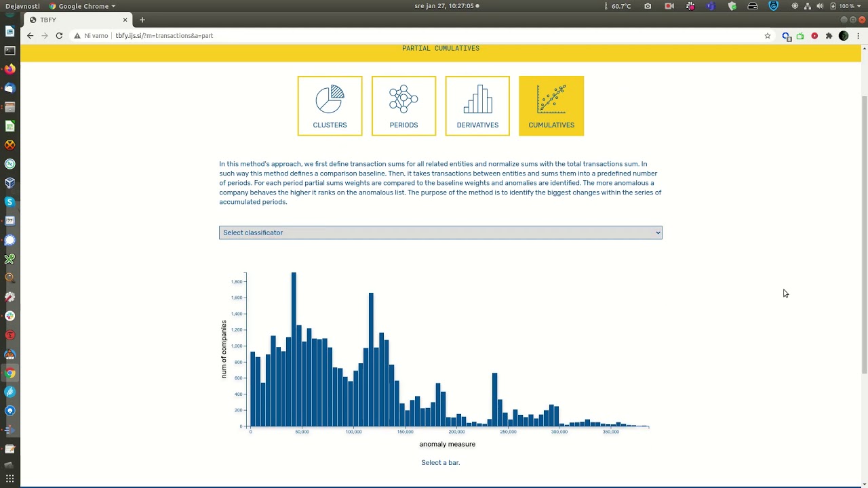Image resolution: width=868 pixels, height=488 pixels.
Task: Click the volume speaker tray icon
Action: pos(820,6)
